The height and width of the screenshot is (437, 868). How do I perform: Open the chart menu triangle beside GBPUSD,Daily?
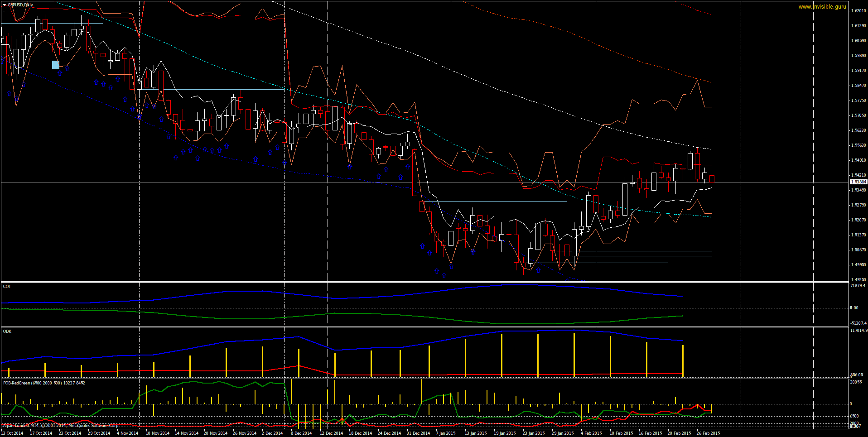pyautogui.click(x=5, y=5)
